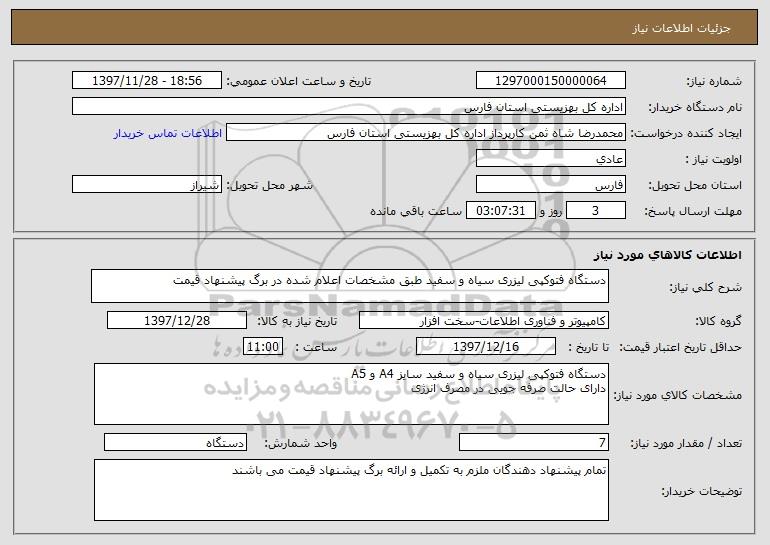Select the goods group field کامپیوتر و فناوری اطلاعات

[x=484, y=321]
